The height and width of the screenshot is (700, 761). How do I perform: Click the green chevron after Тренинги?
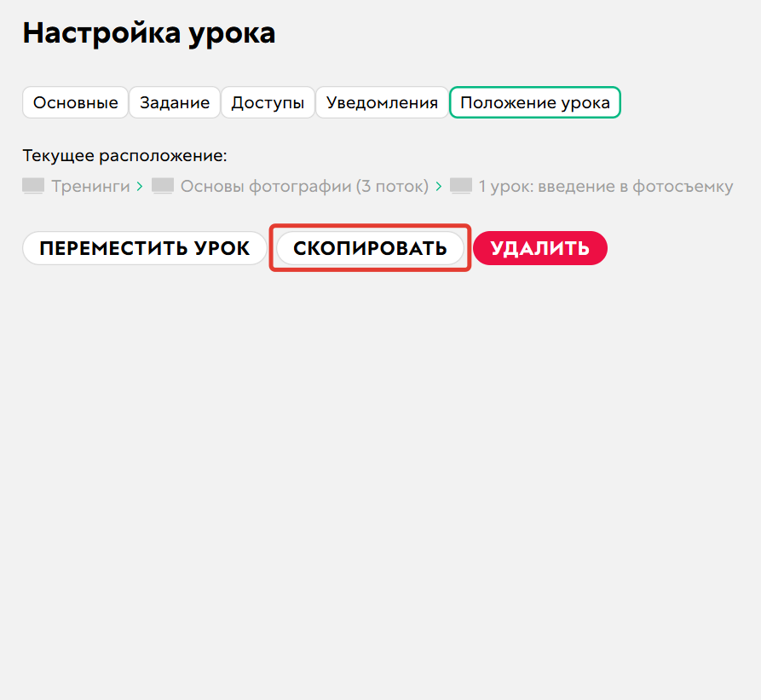click(x=139, y=186)
